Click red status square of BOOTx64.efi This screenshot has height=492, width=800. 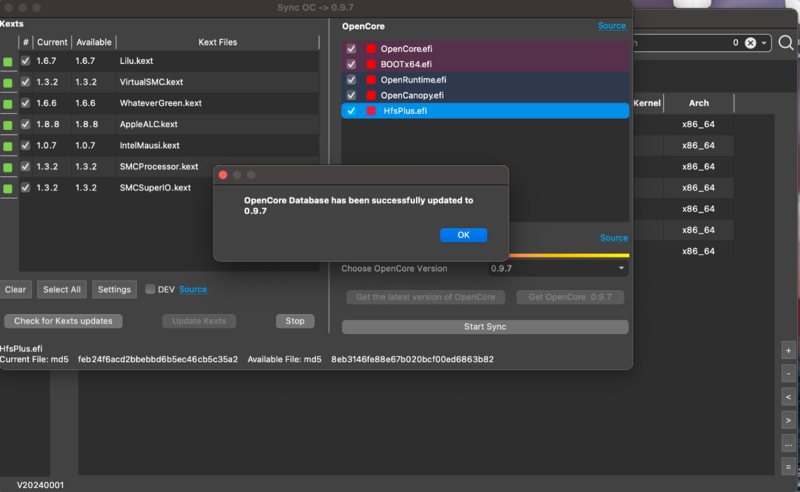click(x=371, y=64)
